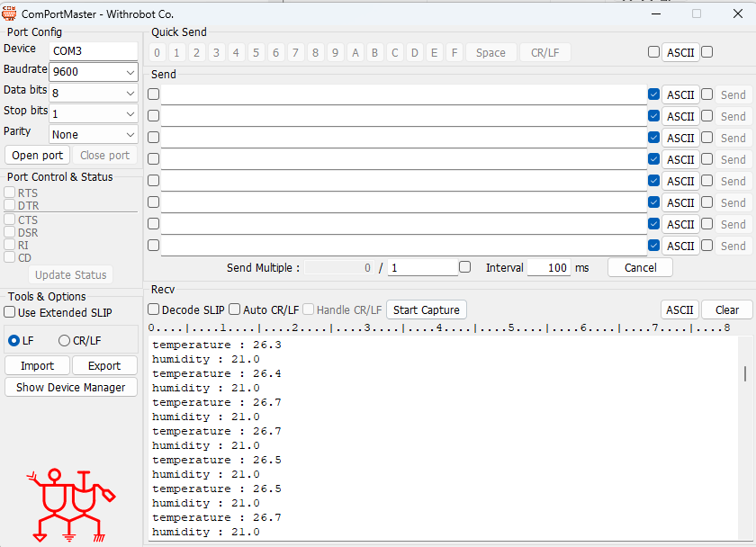Click the ASCII button in second Send row
The height and width of the screenshot is (547, 756).
[680, 117]
